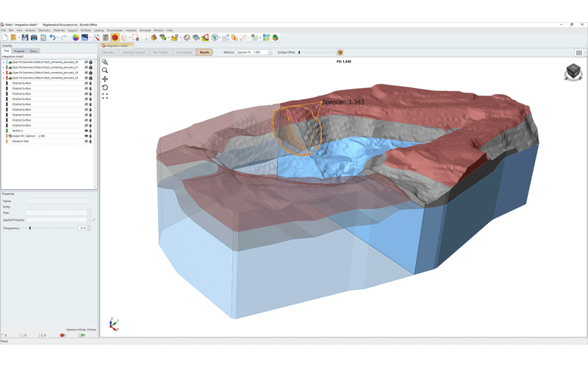Click the Name input field in Properties
Image resolution: width=588 pixels, height=368 pixels.
(x=58, y=201)
